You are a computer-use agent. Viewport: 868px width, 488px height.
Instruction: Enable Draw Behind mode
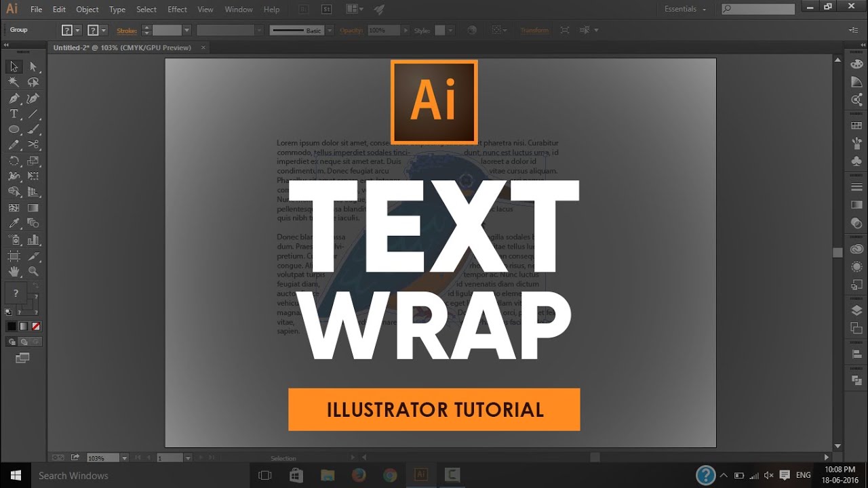24,342
